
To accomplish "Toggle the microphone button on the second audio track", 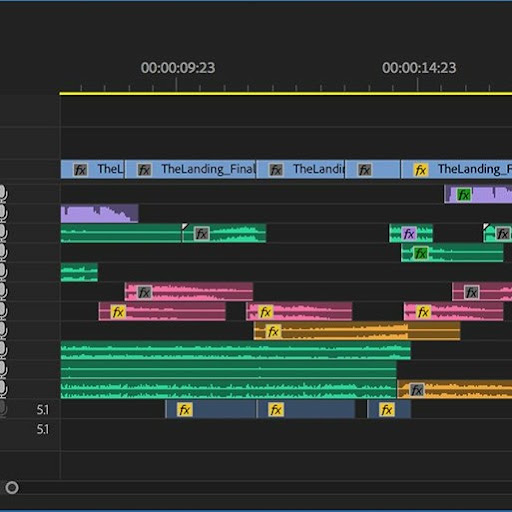I will point(2,213).
